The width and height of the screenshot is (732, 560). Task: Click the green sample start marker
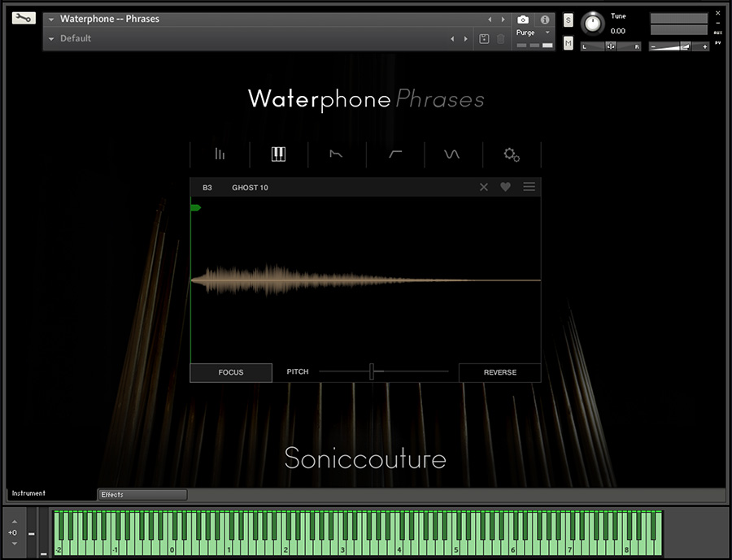coord(195,208)
